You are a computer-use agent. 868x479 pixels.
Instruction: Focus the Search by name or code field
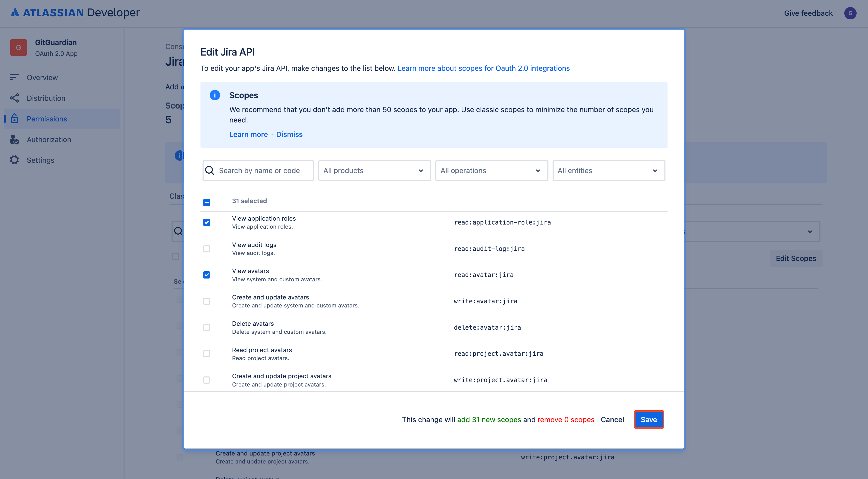[258, 171]
